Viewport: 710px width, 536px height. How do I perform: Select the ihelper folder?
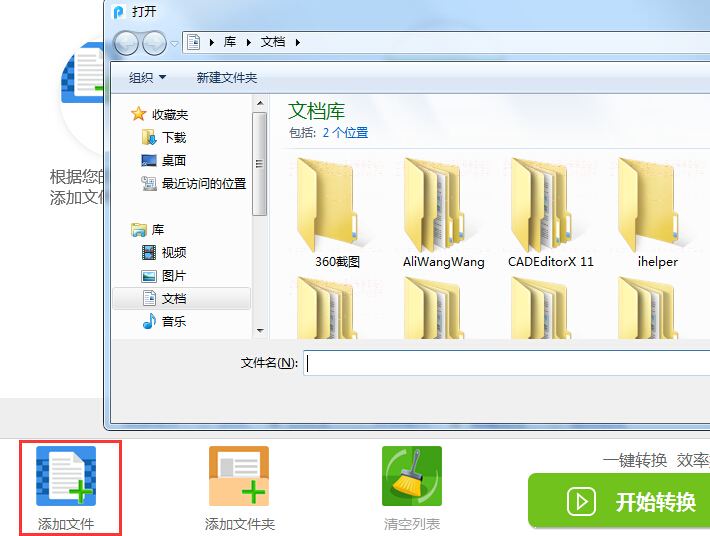[657, 213]
